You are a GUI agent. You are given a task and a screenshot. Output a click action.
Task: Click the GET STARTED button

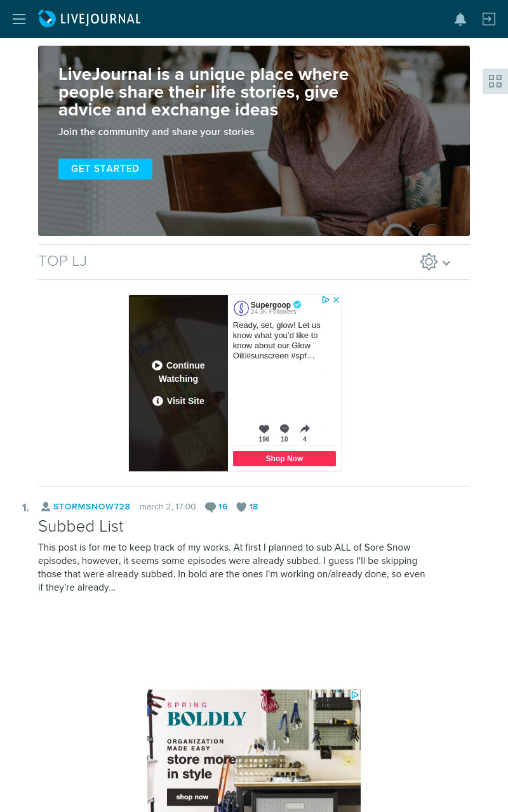tap(105, 169)
